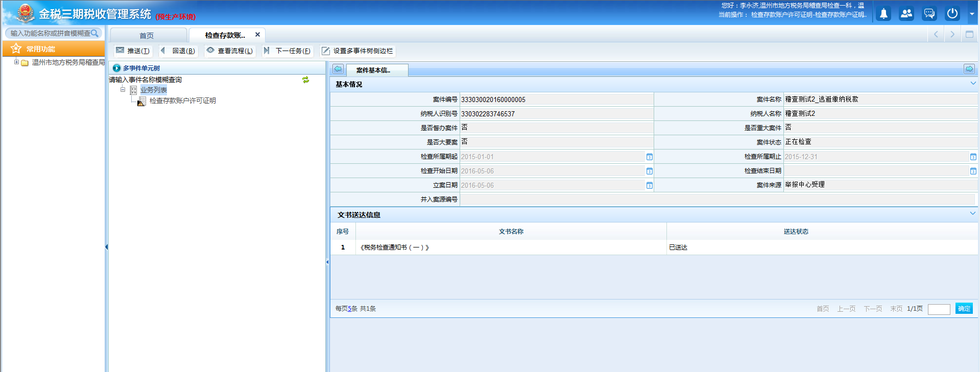The image size is (980, 372).
Task: Collapse the 基本情况 section chevron
Action: coord(973,83)
